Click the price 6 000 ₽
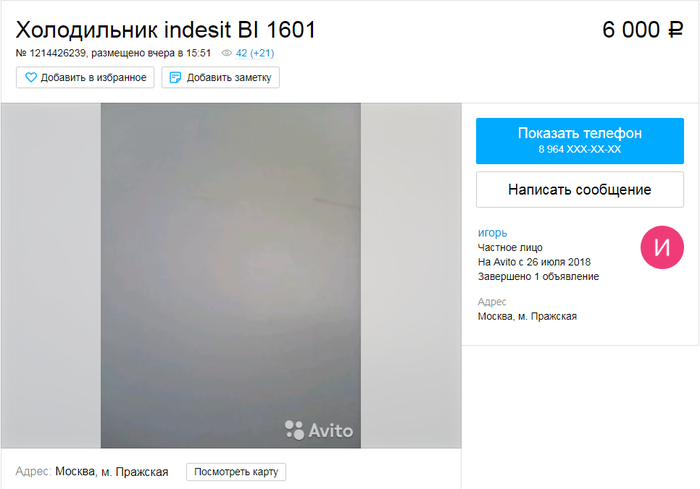Image resolution: width=700 pixels, height=489 pixels. point(642,30)
